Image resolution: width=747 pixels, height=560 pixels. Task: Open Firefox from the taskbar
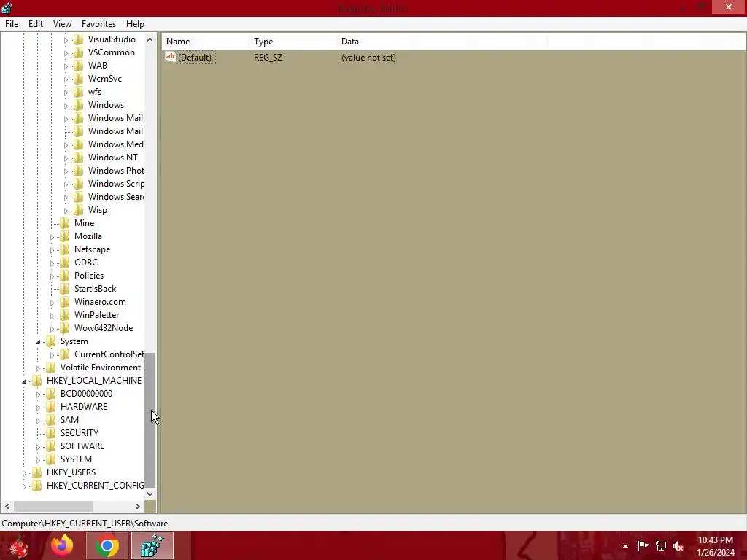click(63, 545)
